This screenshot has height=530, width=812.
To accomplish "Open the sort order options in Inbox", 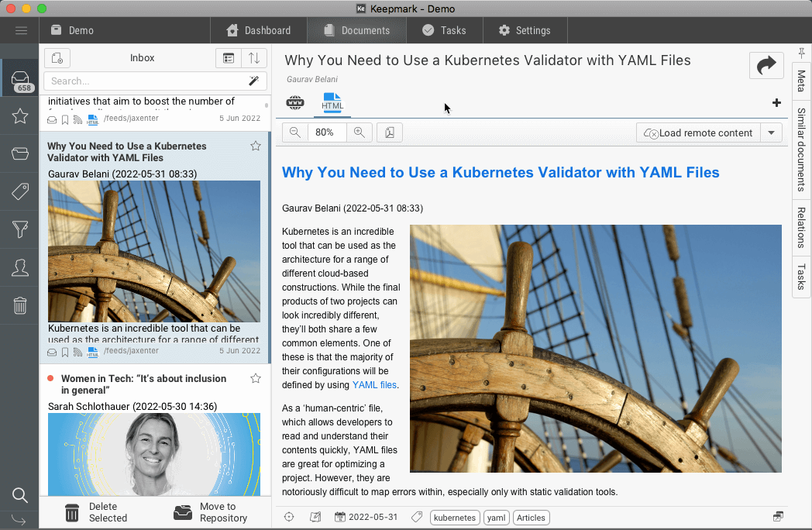I will tap(254, 58).
